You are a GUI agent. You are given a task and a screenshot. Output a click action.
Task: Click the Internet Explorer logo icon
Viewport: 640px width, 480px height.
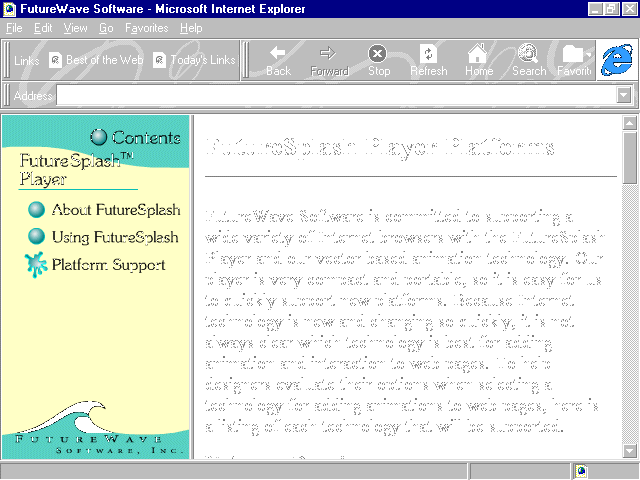pos(617,60)
